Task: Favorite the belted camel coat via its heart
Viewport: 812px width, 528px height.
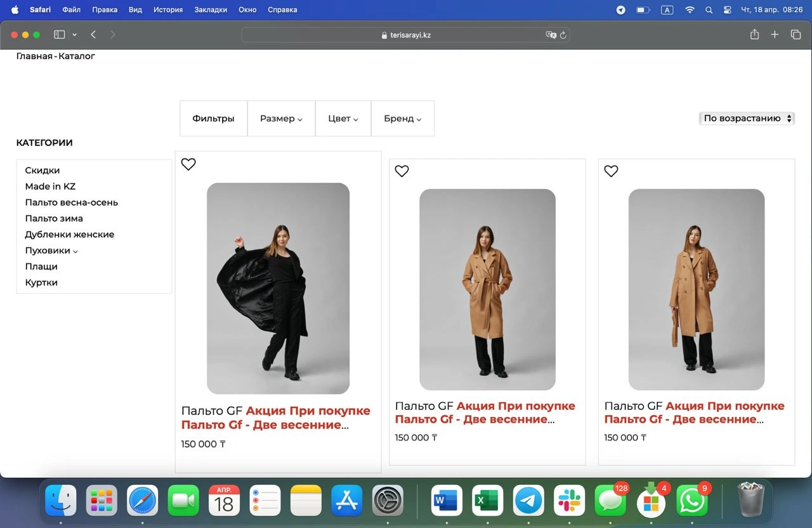Action: coord(402,171)
